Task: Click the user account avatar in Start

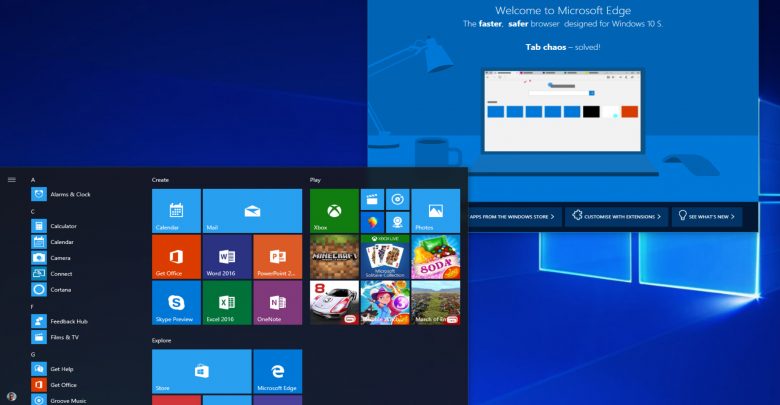Action: [x=12, y=397]
